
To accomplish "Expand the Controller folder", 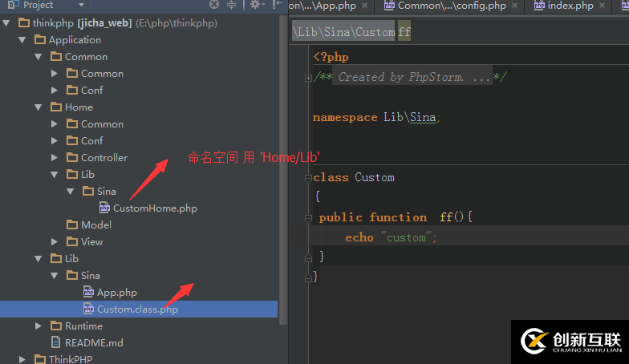I will 55,157.
